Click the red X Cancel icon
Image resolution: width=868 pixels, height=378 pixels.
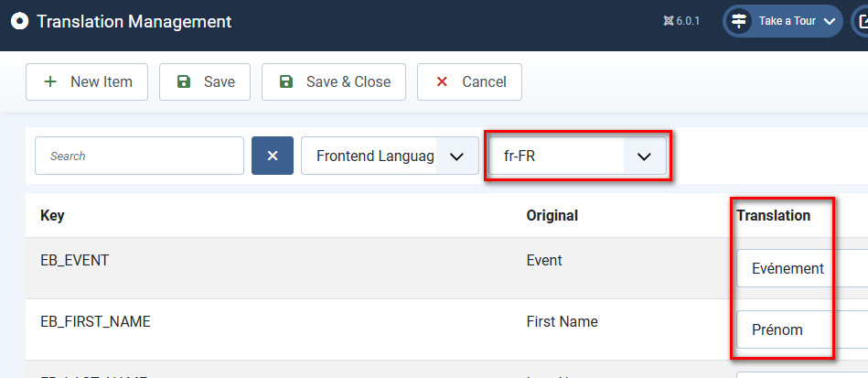point(442,81)
